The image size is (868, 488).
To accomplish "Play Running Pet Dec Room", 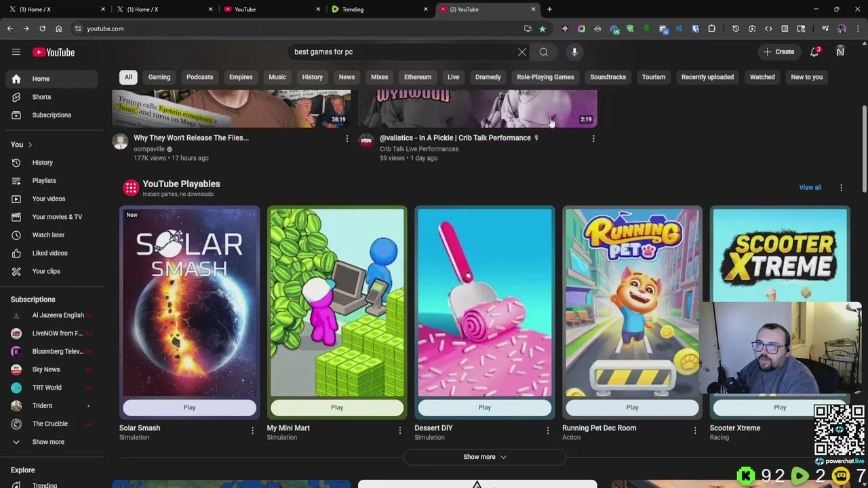I will (632, 407).
